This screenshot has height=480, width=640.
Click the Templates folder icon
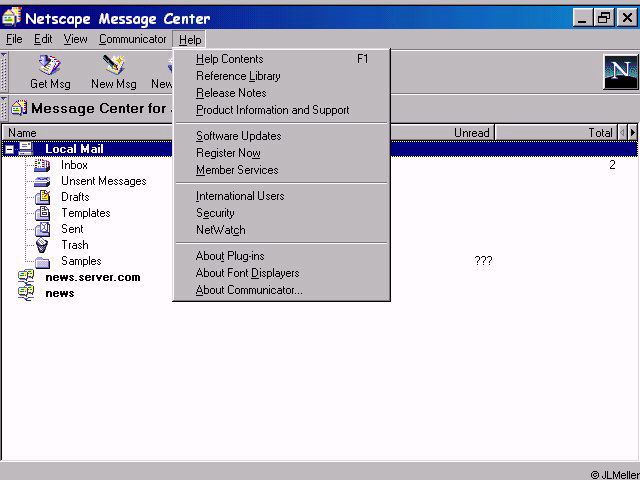[x=42, y=213]
